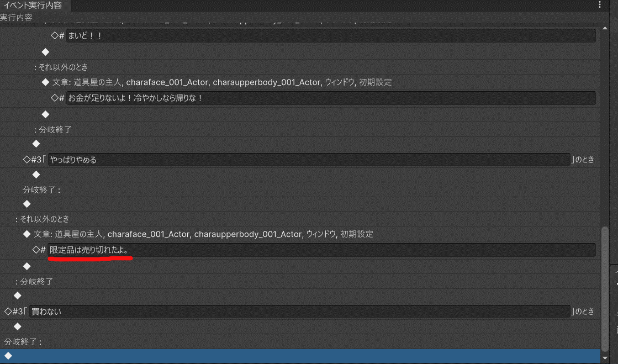Select the イベント実行内容 tab
The image size is (618, 364).
[x=33, y=6]
